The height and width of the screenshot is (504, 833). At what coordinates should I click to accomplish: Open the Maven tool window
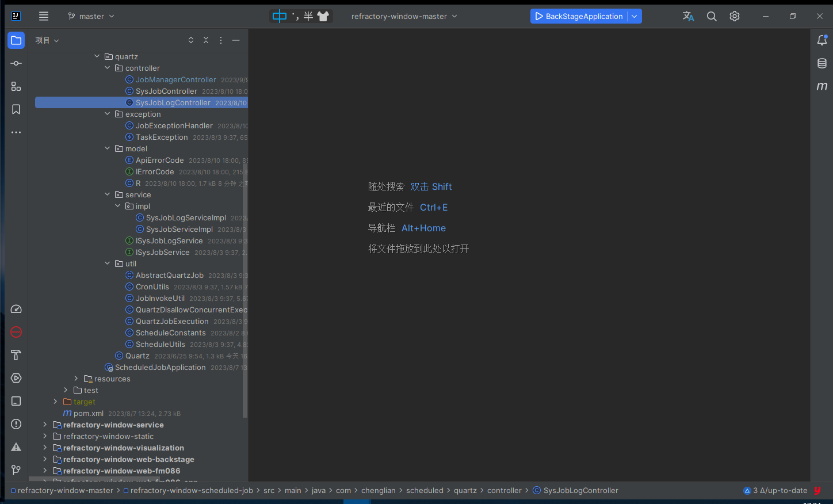pyautogui.click(x=822, y=86)
